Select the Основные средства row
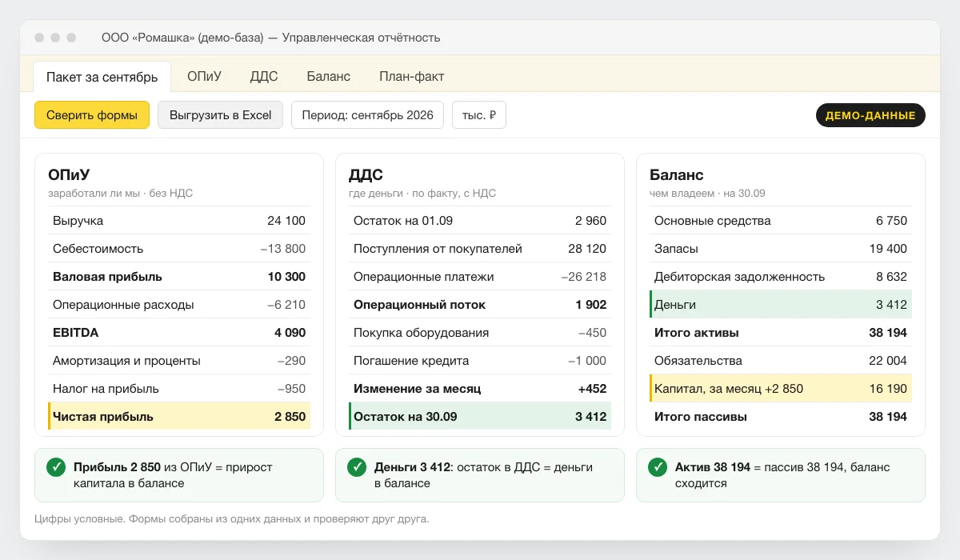 click(781, 221)
